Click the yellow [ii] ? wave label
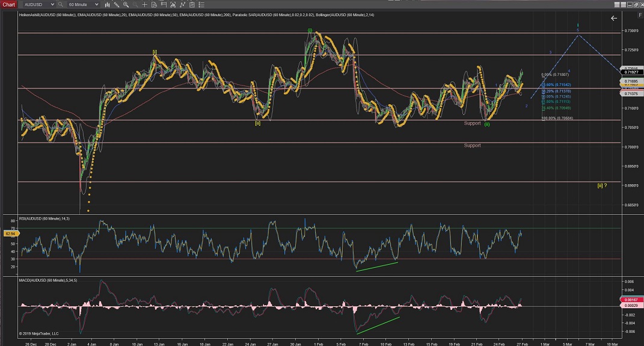 pos(601,185)
